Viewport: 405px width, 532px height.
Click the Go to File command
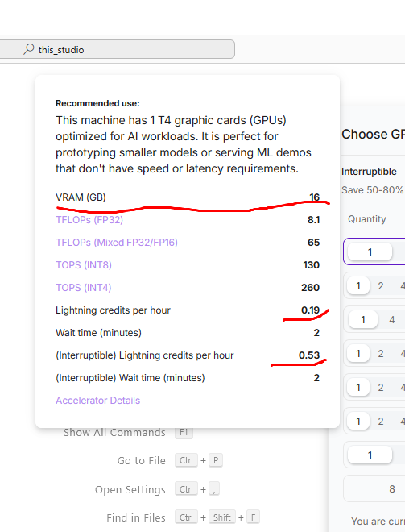(142, 461)
